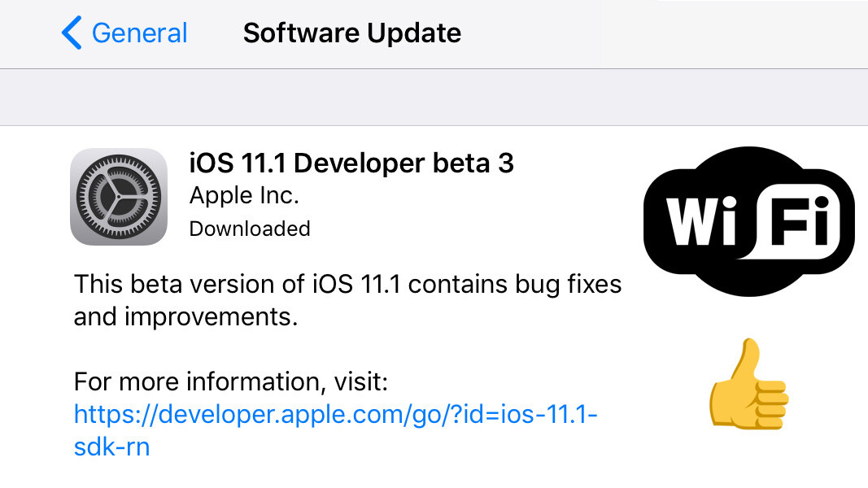Tap the gray section divider band
The width and height of the screenshot is (868, 488).
pos(434,98)
